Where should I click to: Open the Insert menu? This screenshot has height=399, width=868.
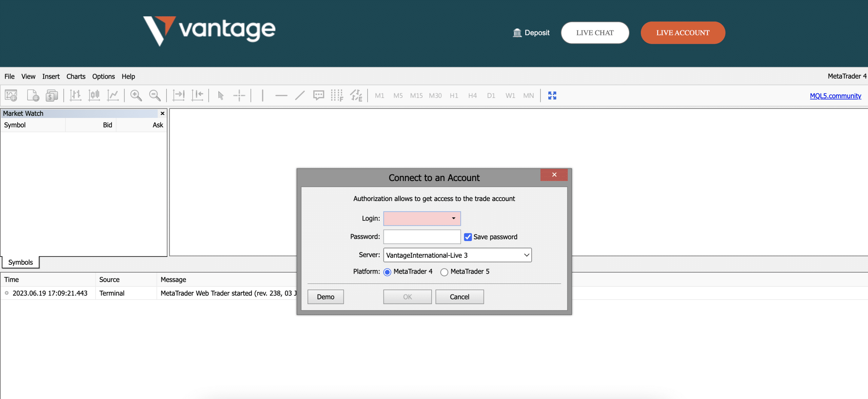[51, 77]
